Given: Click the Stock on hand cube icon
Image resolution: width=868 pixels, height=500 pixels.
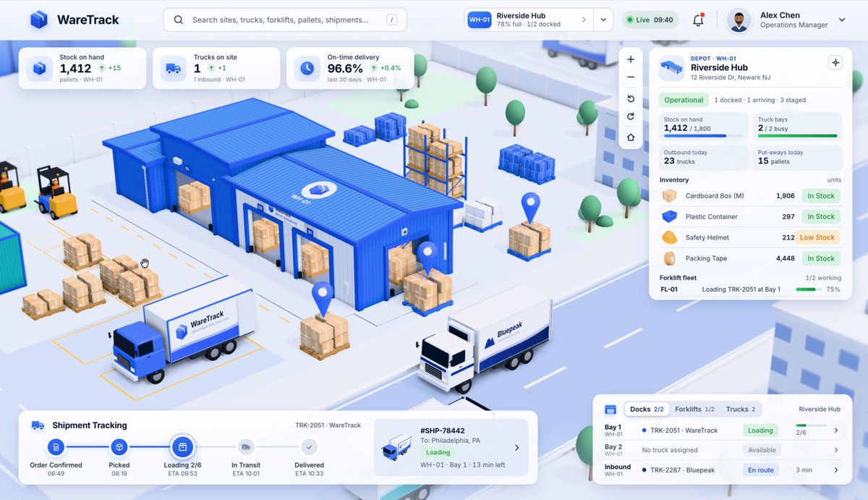Looking at the screenshot, I should point(39,68).
